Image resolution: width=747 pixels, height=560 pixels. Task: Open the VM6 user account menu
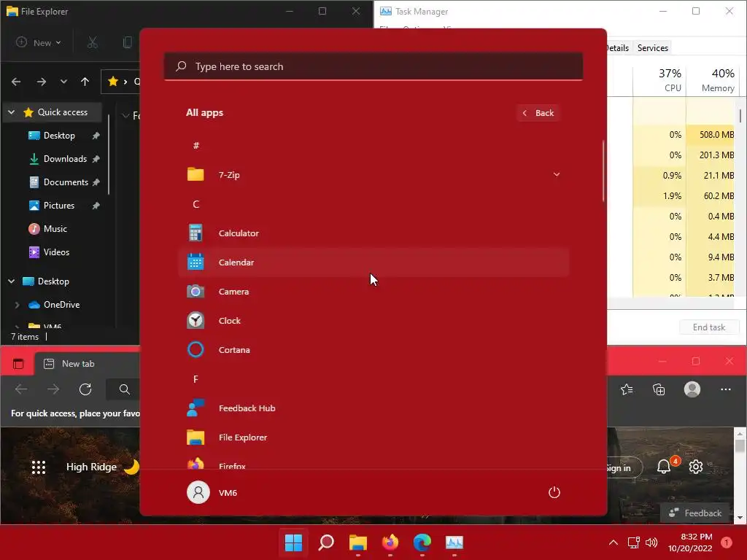point(212,492)
